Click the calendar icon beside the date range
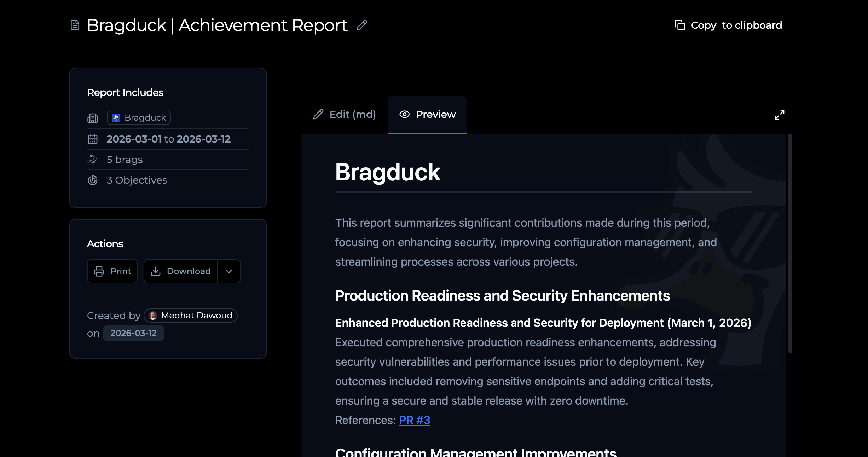868x457 pixels. [93, 139]
